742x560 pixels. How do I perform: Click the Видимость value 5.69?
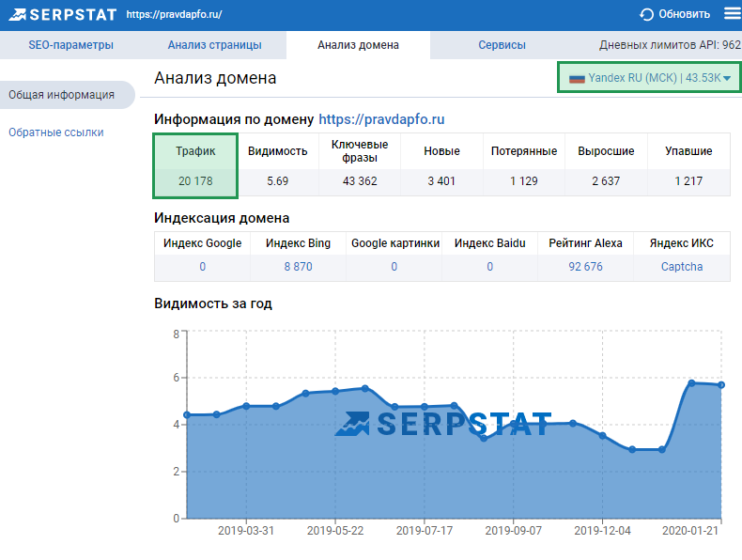[x=277, y=181]
